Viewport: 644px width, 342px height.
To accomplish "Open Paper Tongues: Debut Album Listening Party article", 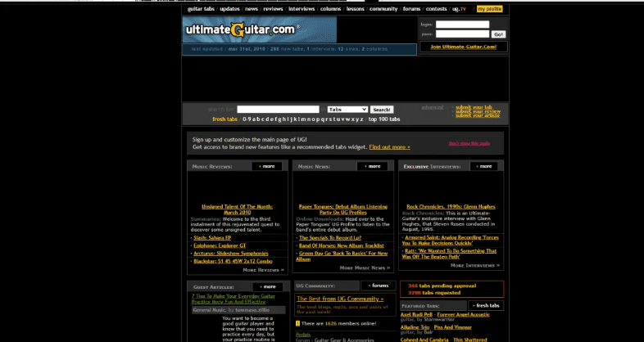I will 343,209.
